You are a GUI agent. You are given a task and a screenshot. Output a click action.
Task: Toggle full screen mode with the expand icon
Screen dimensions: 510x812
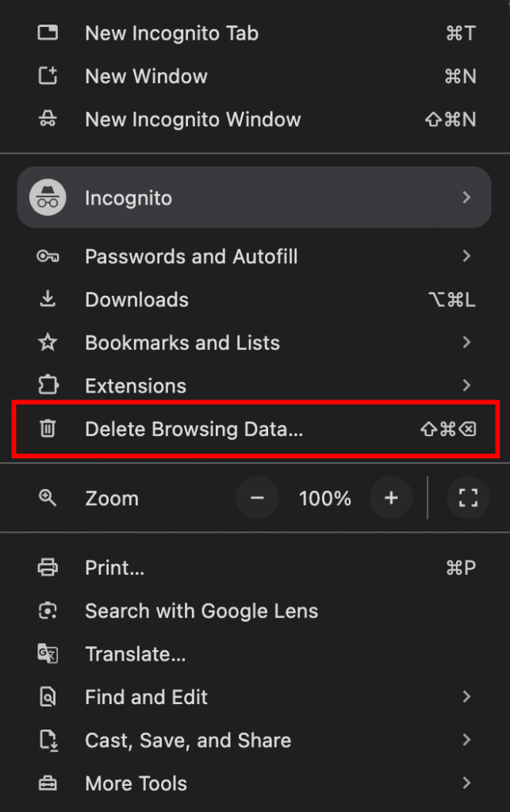tap(467, 498)
